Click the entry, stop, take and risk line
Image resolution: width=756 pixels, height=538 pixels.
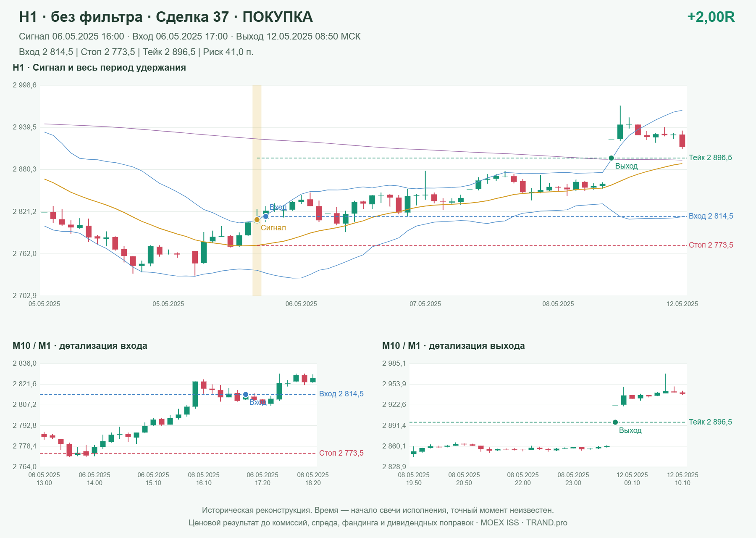click(x=136, y=52)
